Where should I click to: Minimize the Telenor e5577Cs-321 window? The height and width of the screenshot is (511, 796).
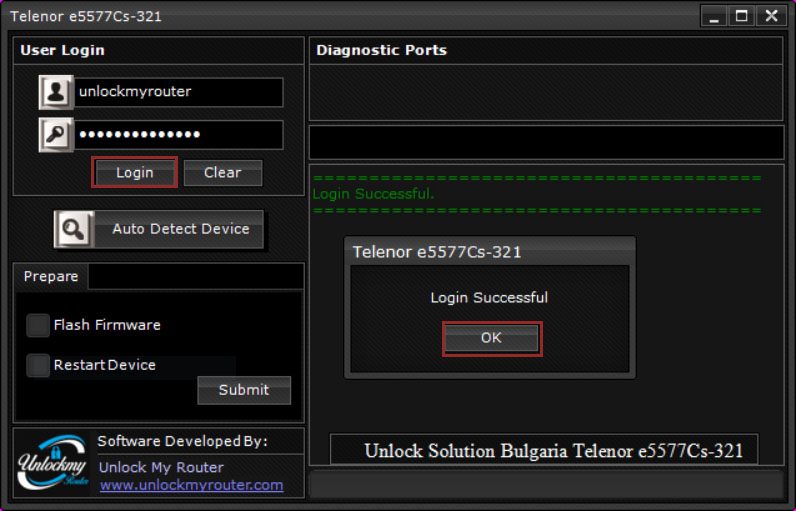(x=714, y=16)
